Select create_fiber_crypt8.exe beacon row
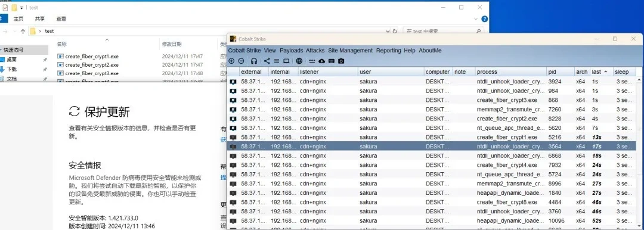This screenshot has width=644, height=230. click(432, 202)
